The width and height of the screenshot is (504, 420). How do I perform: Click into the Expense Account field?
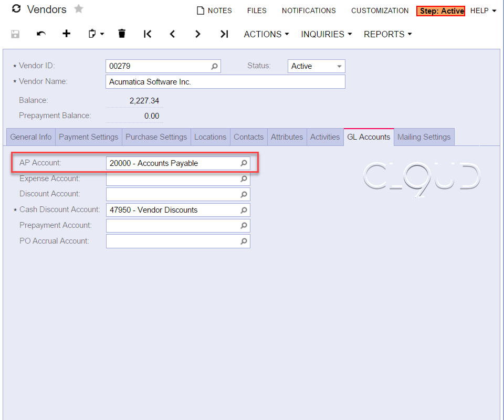pos(178,178)
